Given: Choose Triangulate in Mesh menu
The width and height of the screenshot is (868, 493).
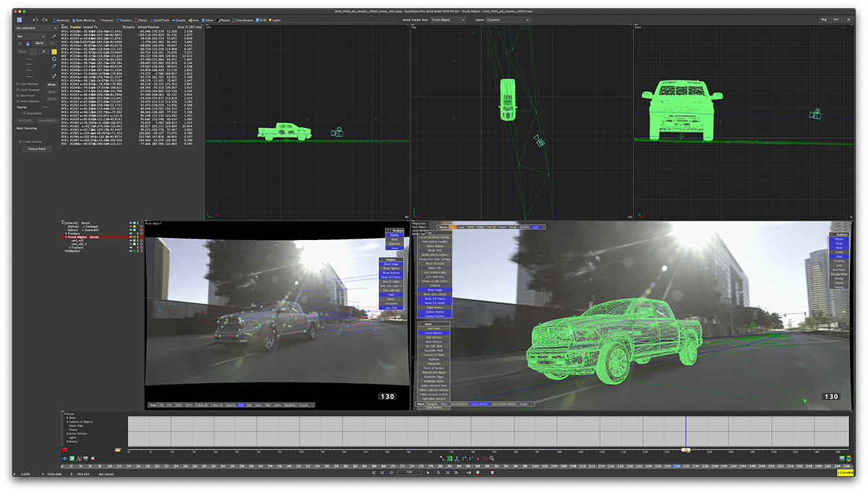Looking at the screenshot, I should (x=434, y=364).
